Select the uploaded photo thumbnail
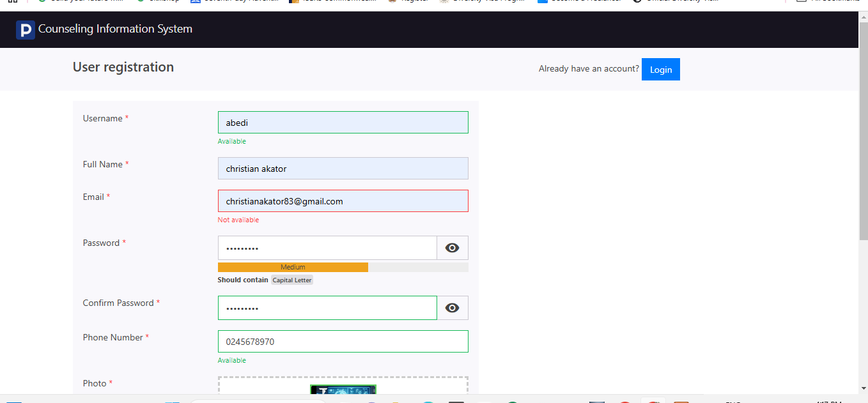The image size is (868, 403). (x=343, y=389)
